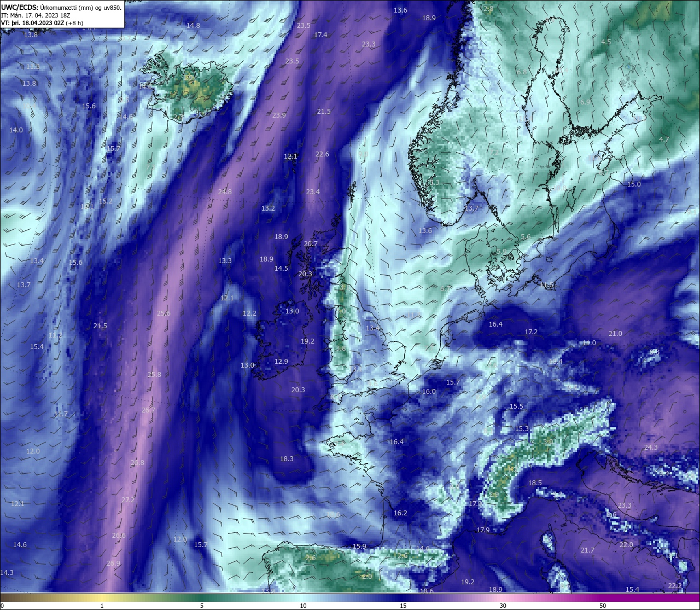Viewport: 700px width, 610px height.
Task: Click the 6.9 value over Finland
Action: (x=585, y=102)
